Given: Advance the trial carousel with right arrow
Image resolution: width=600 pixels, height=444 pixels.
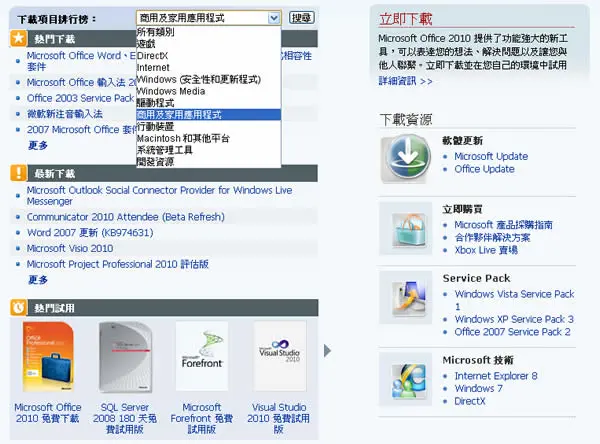Looking at the screenshot, I should click(327, 350).
